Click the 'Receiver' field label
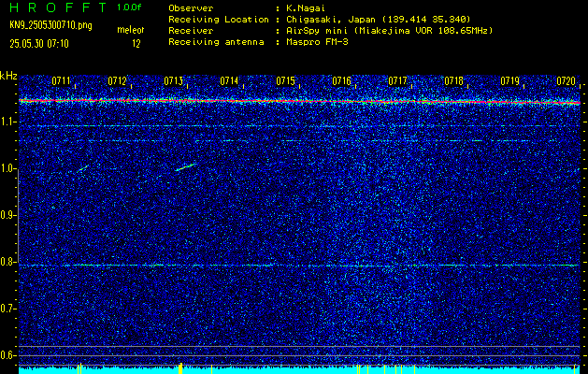The image size is (588, 374). (x=191, y=31)
